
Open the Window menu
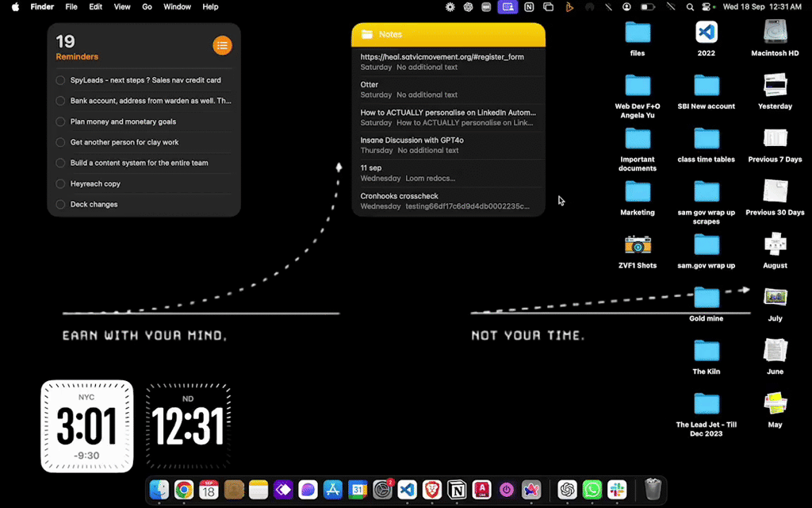click(177, 6)
